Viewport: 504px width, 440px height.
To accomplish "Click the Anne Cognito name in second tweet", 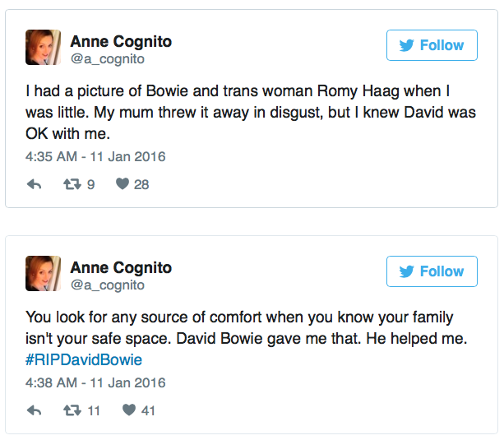I will [121, 267].
